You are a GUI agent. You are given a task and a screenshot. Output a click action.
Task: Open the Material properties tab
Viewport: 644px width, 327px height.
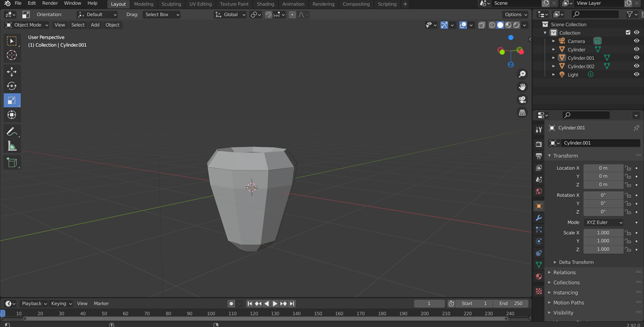coord(539,277)
